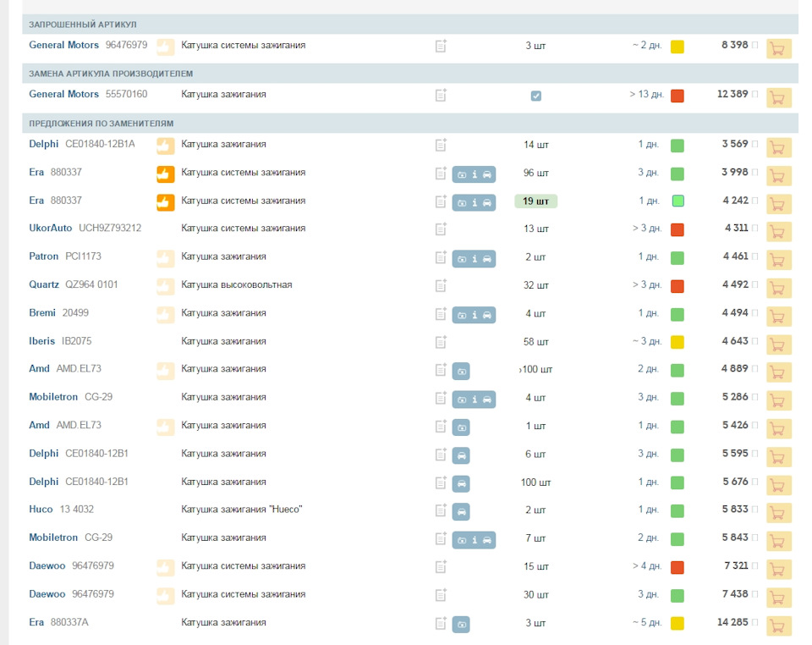
Task: Click green delivery indicator for Delphi CE01840-12B1A
Action: (678, 146)
